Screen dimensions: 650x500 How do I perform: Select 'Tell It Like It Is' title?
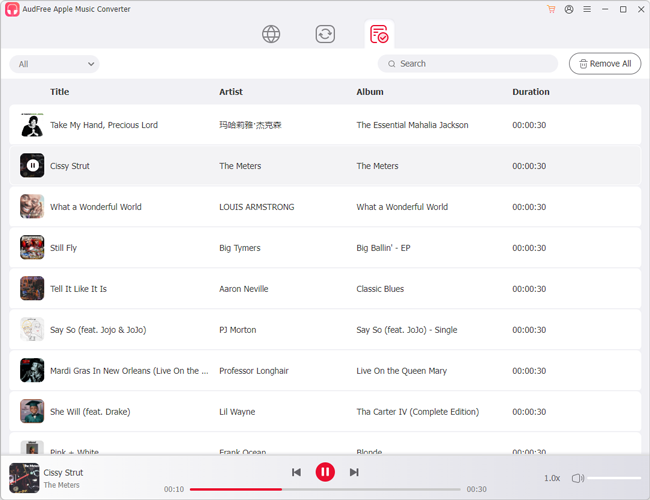[x=78, y=289]
